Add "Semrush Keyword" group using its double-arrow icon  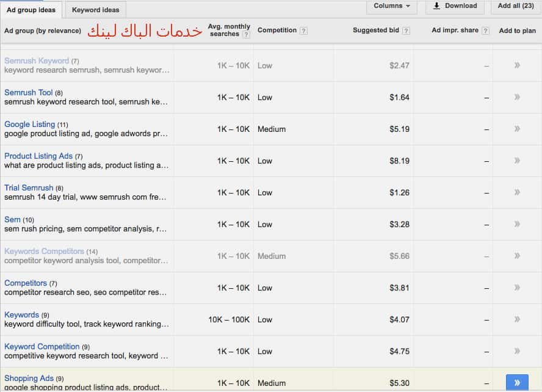coord(517,65)
